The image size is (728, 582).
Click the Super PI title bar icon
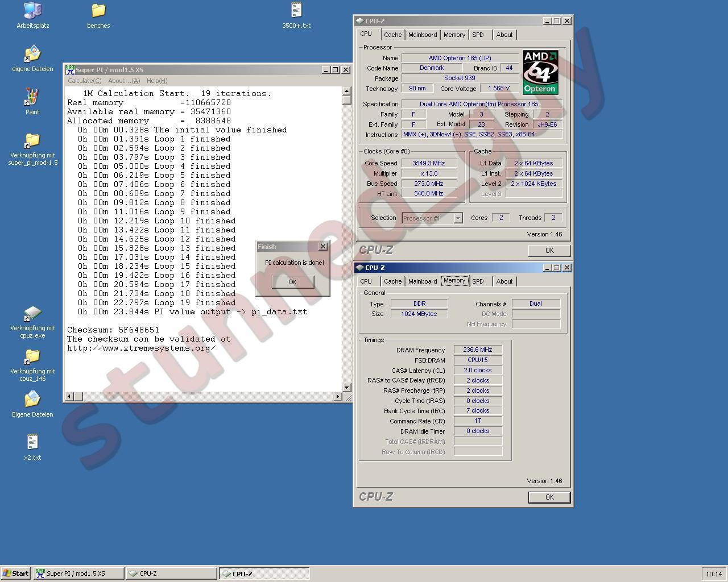pos(70,70)
